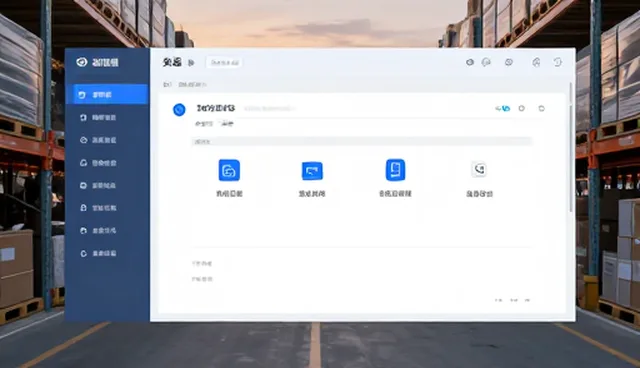Screen dimensions: 640x368
Task: Click the first breadcrumb item below the header
Action: (x=167, y=84)
